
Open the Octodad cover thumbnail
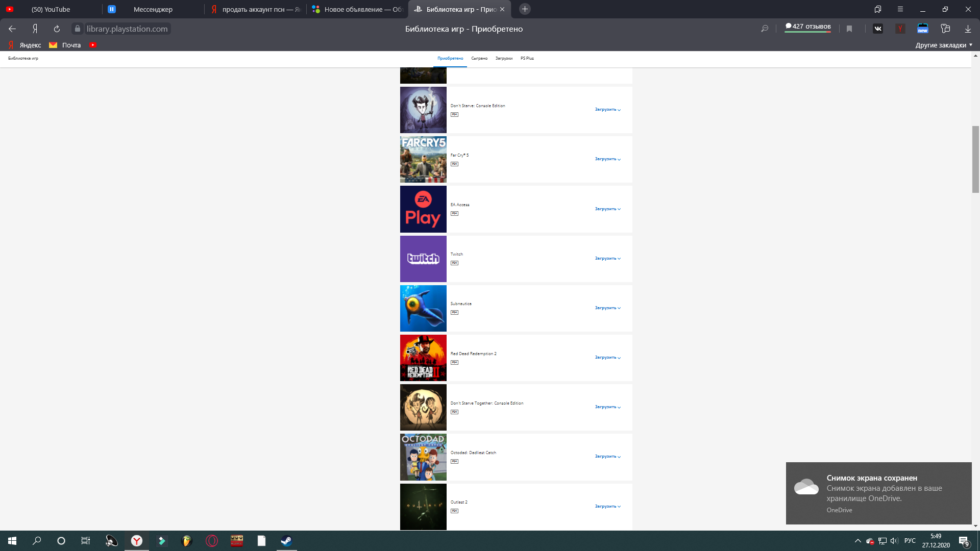(x=423, y=457)
